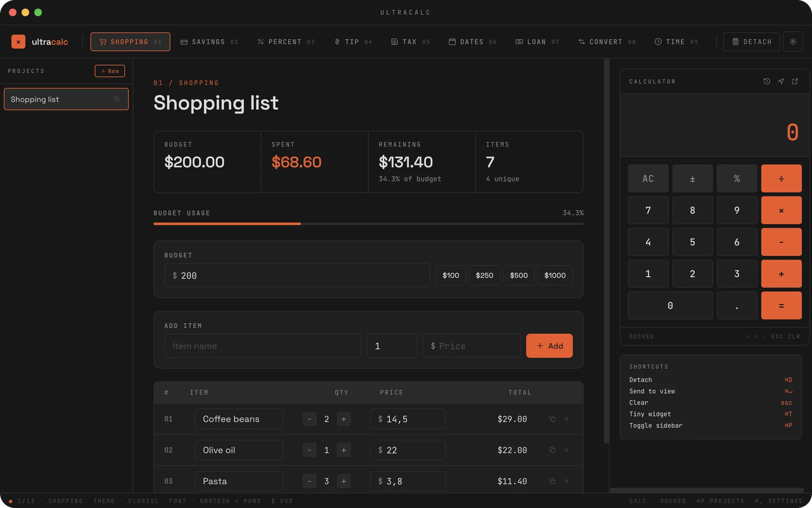Click the theme toggle sun icon
Screen dimensions: 812x508
click(x=793, y=42)
